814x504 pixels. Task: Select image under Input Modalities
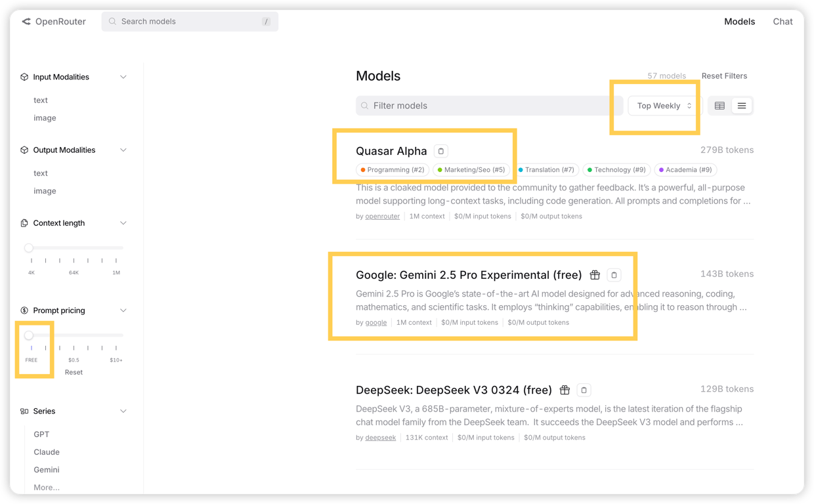(x=45, y=118)
